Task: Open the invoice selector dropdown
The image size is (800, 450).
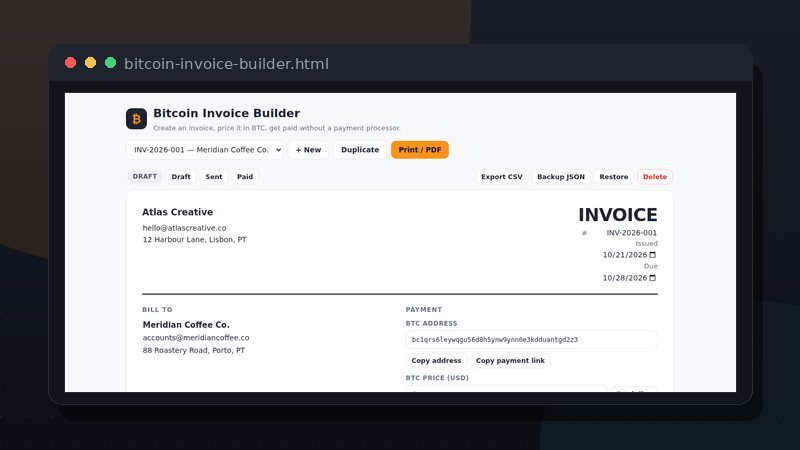Action: (205, 149)
